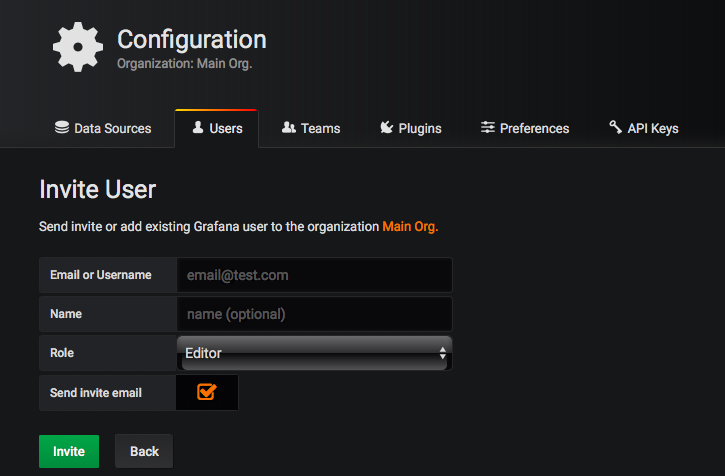Click the Email or Username label
This screenshot has height=476, width=725.
tap(101, 275)
